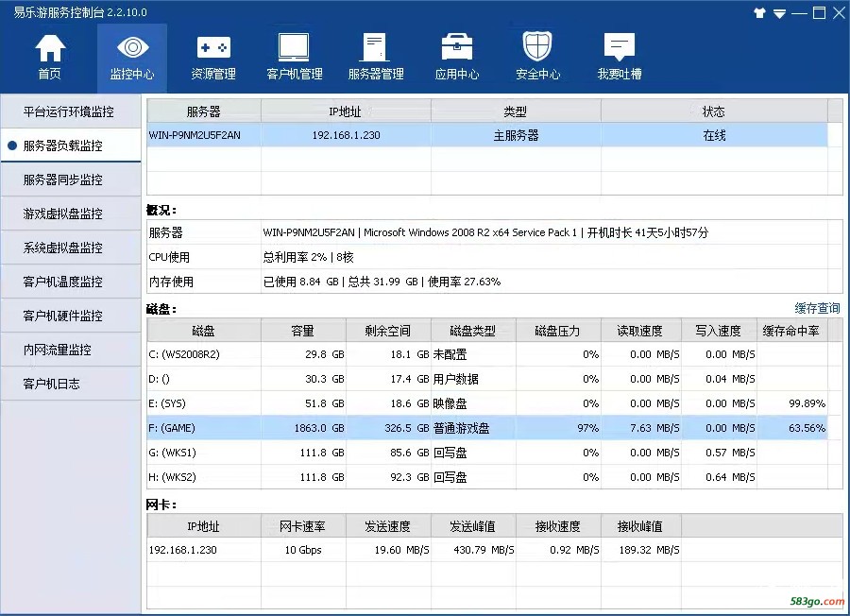
Task: Click the 99.89% cache hit value
Action: 807,403
